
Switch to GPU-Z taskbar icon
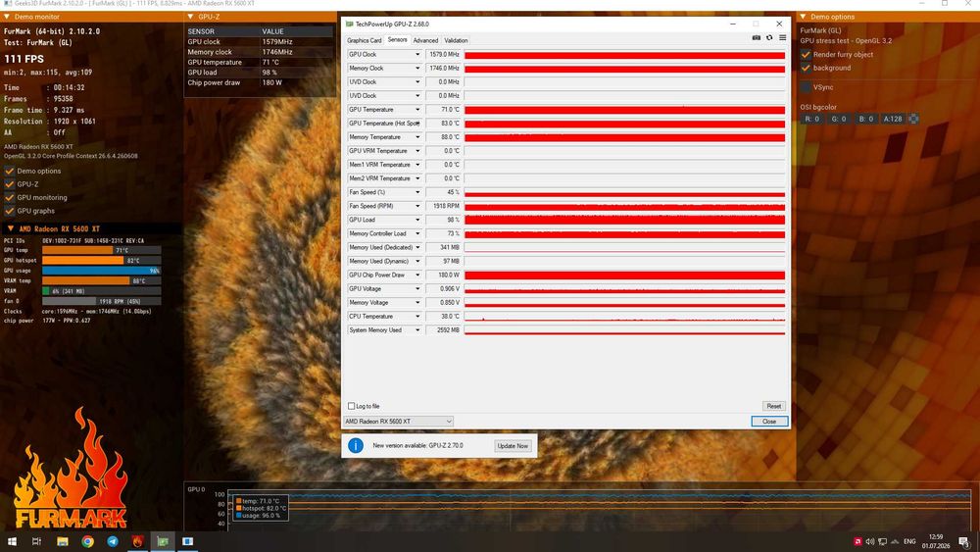pyautogui.click(x=163, y=541)
